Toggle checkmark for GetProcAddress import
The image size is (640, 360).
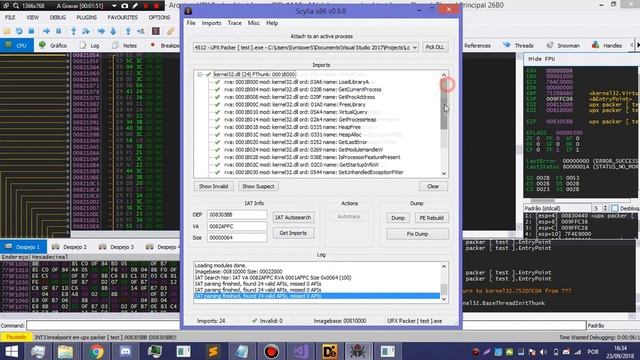point(218,97)
